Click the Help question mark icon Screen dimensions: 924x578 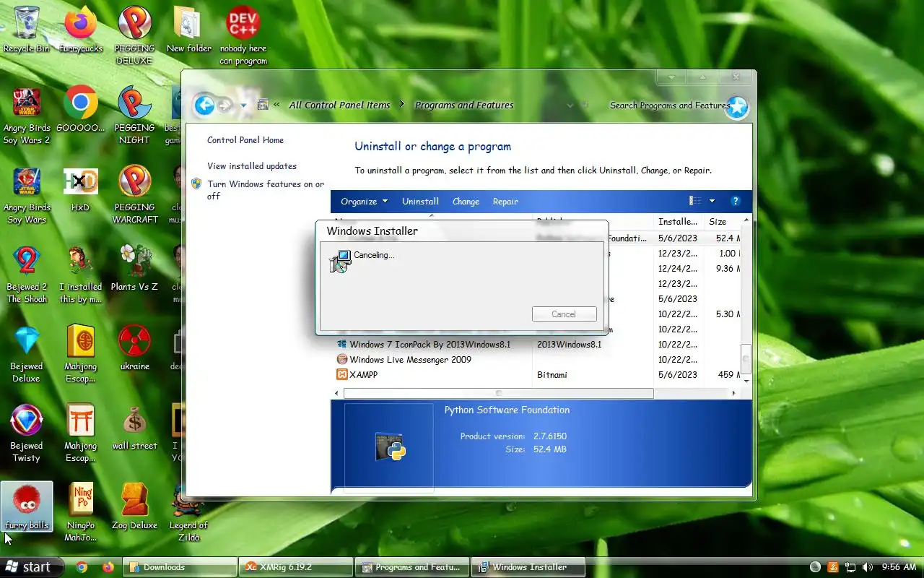[736, 202]
